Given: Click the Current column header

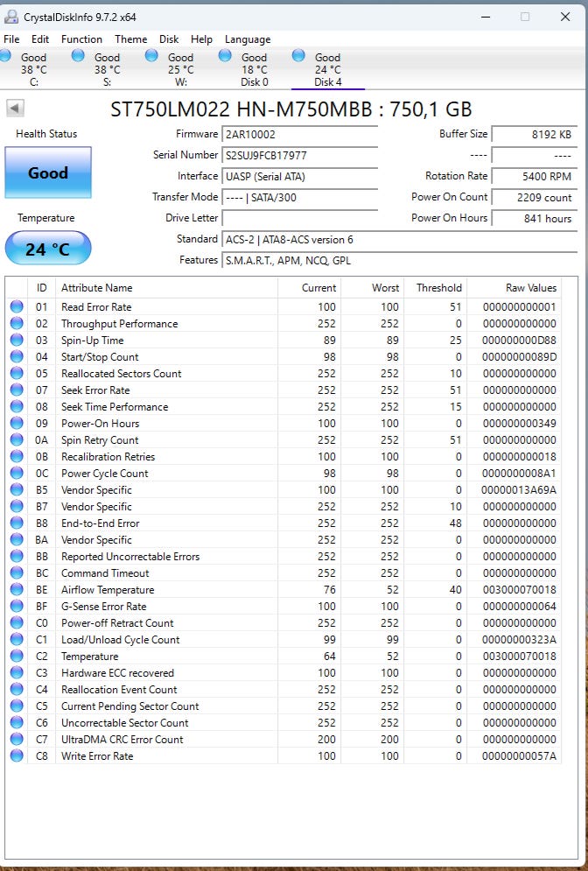Looking at the screenshot, I should pos(309,288).
